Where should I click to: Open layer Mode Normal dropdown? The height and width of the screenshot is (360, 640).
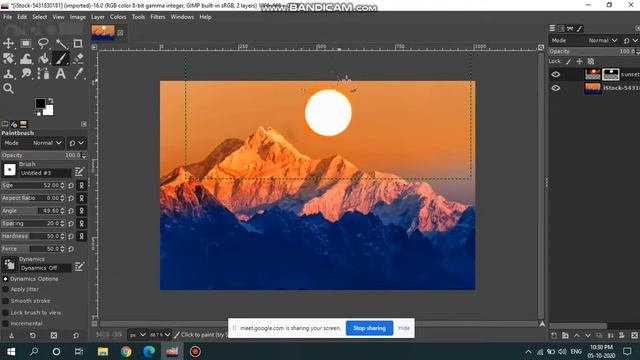(584, 40)
